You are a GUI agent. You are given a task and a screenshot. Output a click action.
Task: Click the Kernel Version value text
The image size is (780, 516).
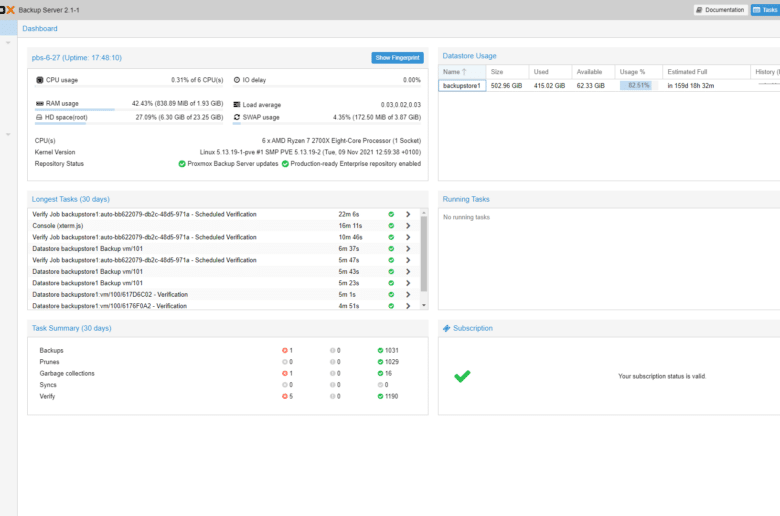pyautogui.click(x=310, y=152)
